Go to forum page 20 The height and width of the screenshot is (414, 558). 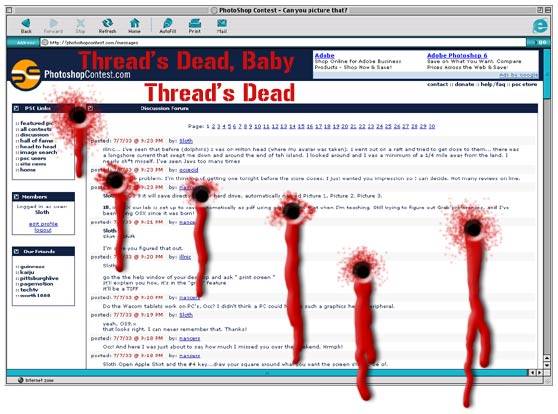[344, 126]
